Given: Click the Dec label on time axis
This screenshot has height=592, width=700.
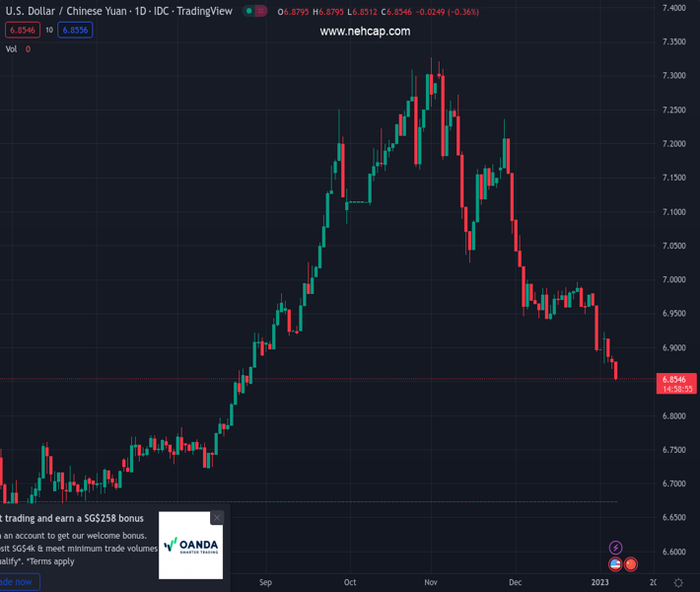Looking at the screenshot, I should (516, 582).
